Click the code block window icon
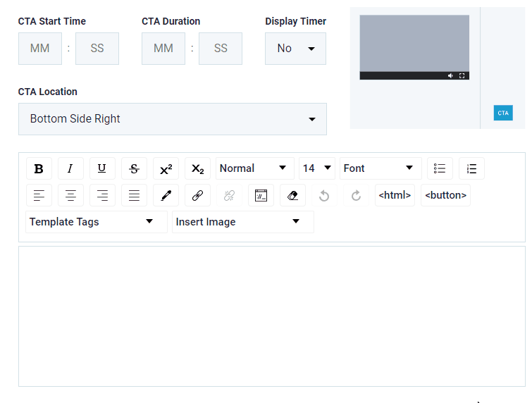Image resolution: width=532 pixels, height=403 pixels. point(261,195)
